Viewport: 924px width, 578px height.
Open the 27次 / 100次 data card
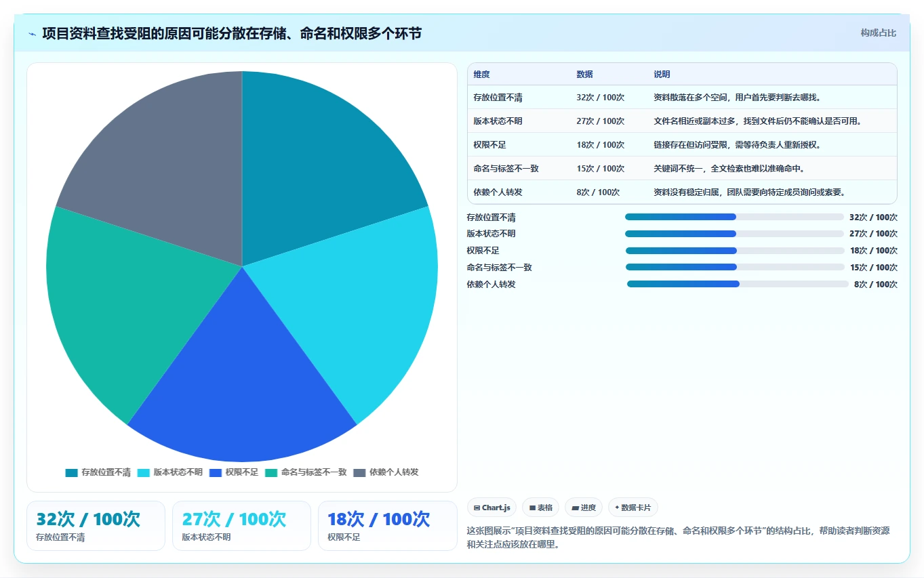(241, 526)
